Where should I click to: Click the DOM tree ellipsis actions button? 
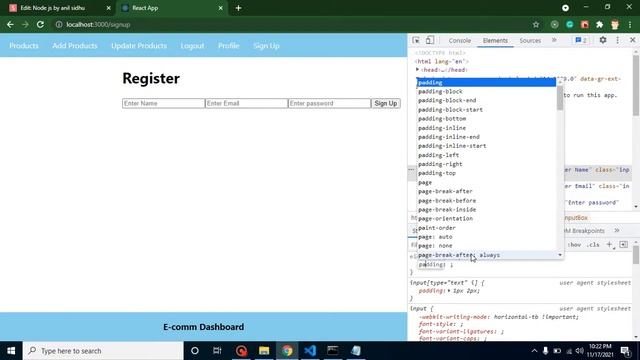pos(411,170)
